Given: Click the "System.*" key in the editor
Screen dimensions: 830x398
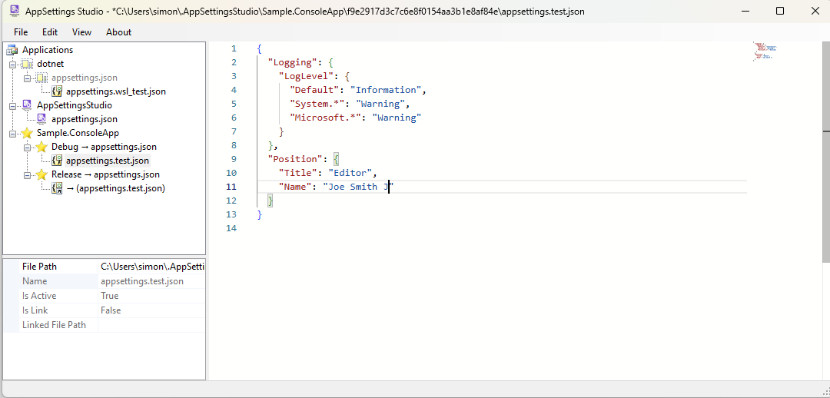Looking at the screenshot, I should pos(317,104).
